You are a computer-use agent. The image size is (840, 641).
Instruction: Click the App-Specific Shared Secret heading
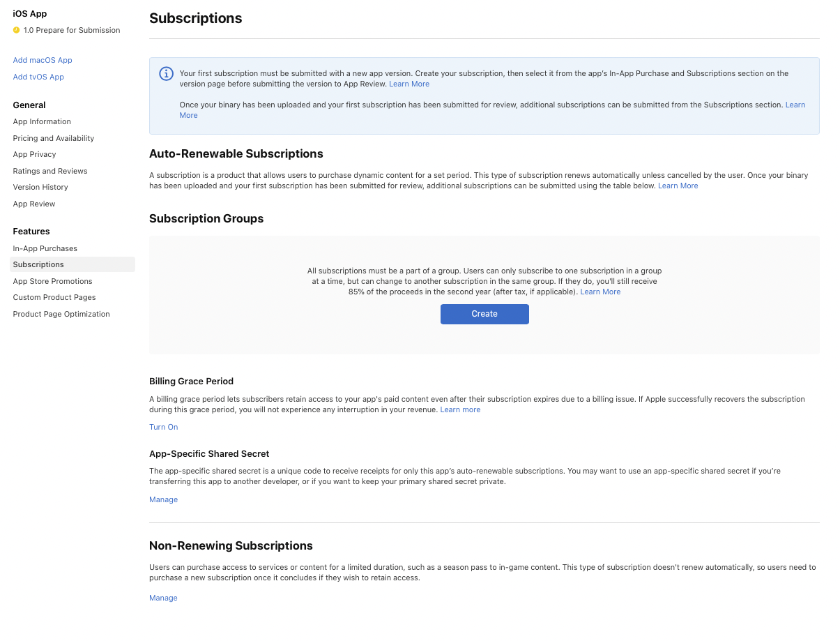click(x=209, y=453)
